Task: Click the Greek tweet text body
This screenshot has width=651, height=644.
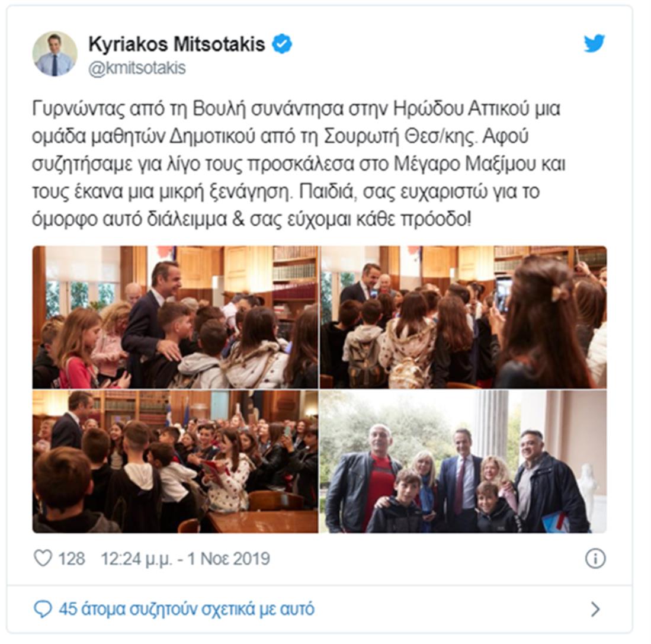Action: coord(299,164)
